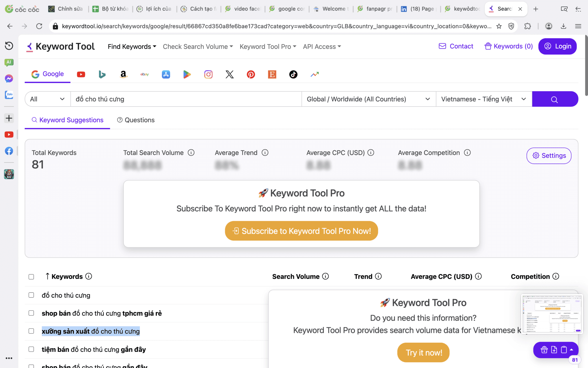The width and height of the screenshot is (588, 368).
Task: Open Zalo in browser sidebar
Action: (9, 95)
